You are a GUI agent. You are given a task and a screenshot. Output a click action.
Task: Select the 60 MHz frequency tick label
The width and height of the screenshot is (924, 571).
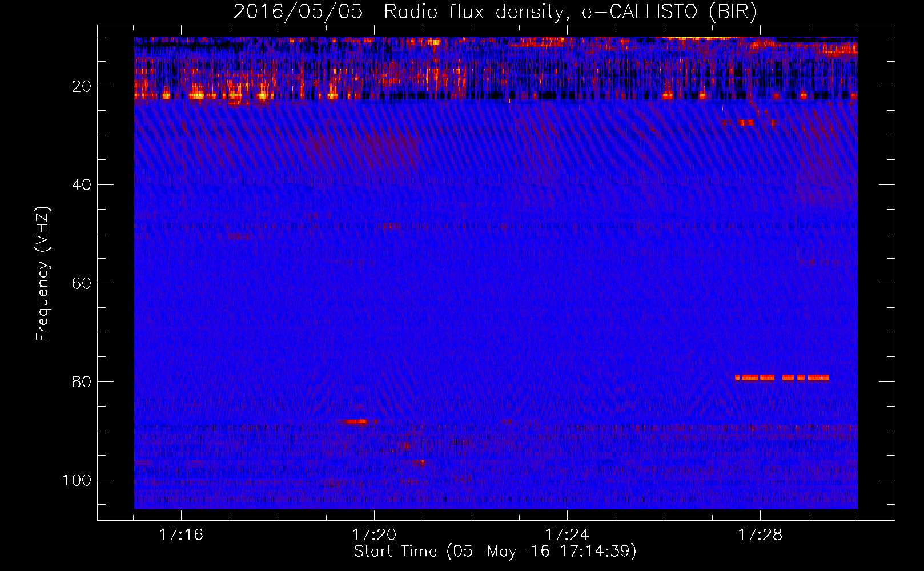pyautogui.click(x=82, y=283)
